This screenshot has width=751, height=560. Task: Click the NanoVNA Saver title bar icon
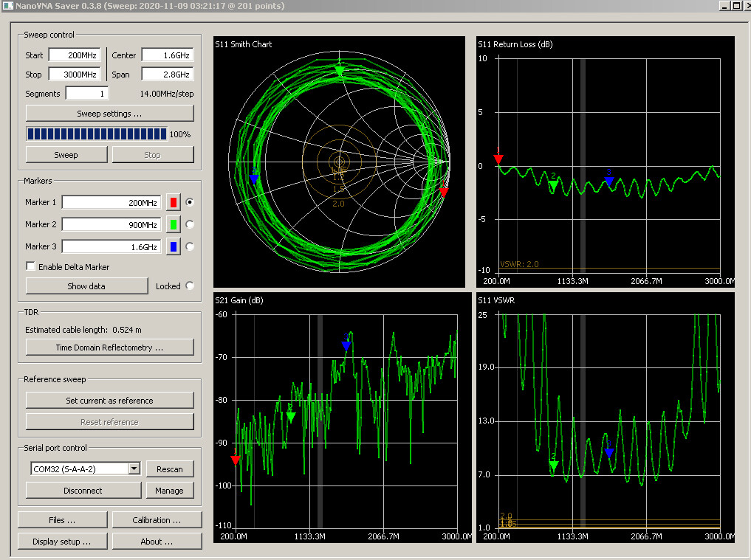[7, 6]
